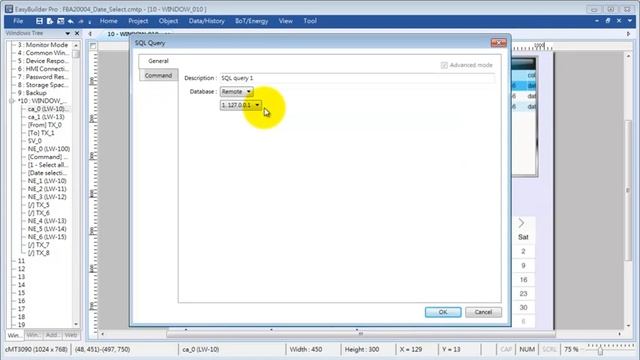Click the EasyBuilder Pro application icon
This screenshot has width=640, height=360.
(x=9, y=9)
